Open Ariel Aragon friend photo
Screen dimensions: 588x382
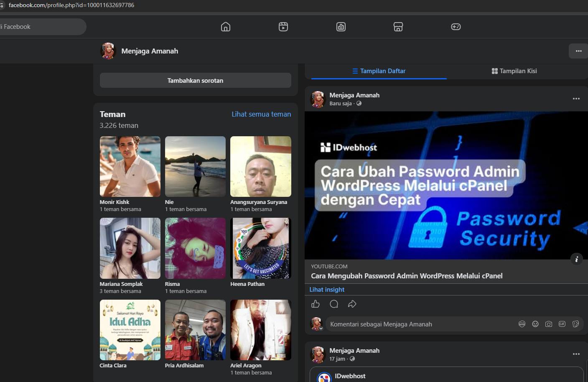261,330
